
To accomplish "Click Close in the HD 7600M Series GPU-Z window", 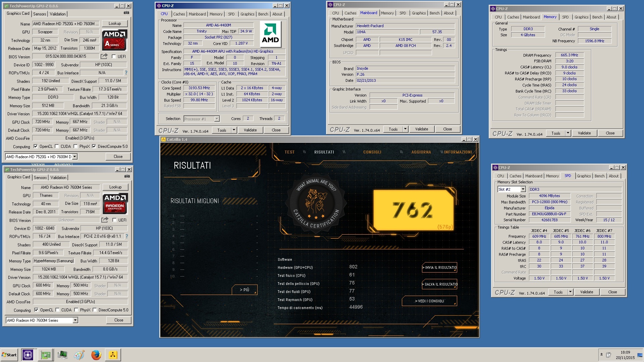I will tap(119, 320).
